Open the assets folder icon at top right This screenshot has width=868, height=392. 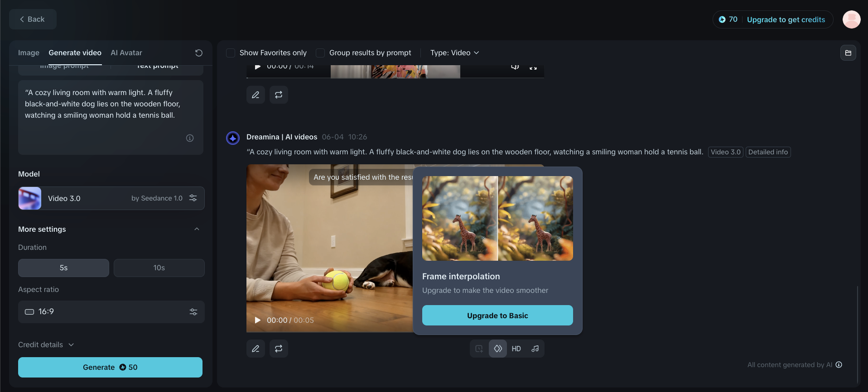pos(848,53)
